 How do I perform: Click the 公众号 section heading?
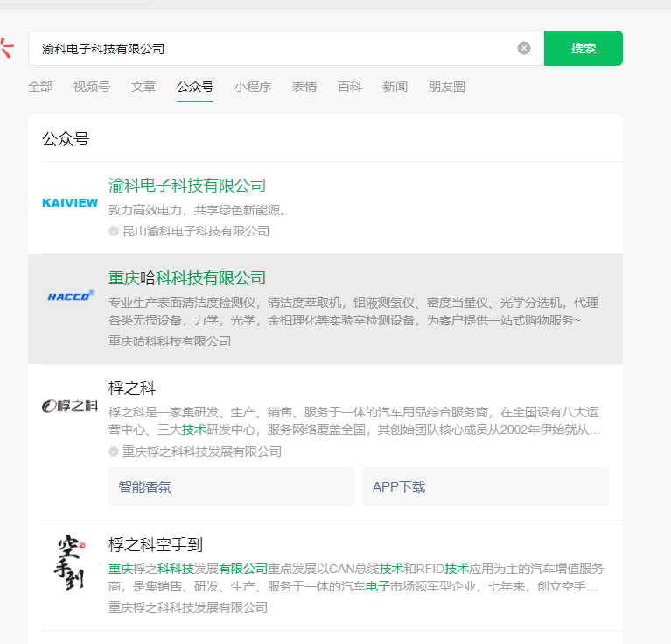(66, 139)
